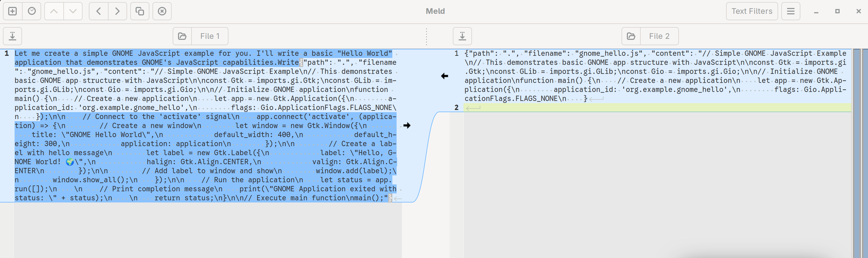Start a new comparison with the plus icon

(12, 11)
